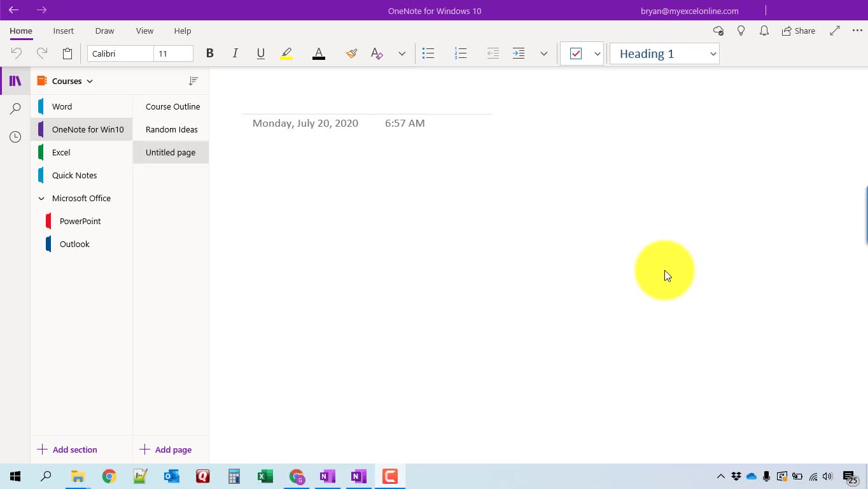Collapse the Microsoft Office section group
868x489 pixels.
(41, 198)
